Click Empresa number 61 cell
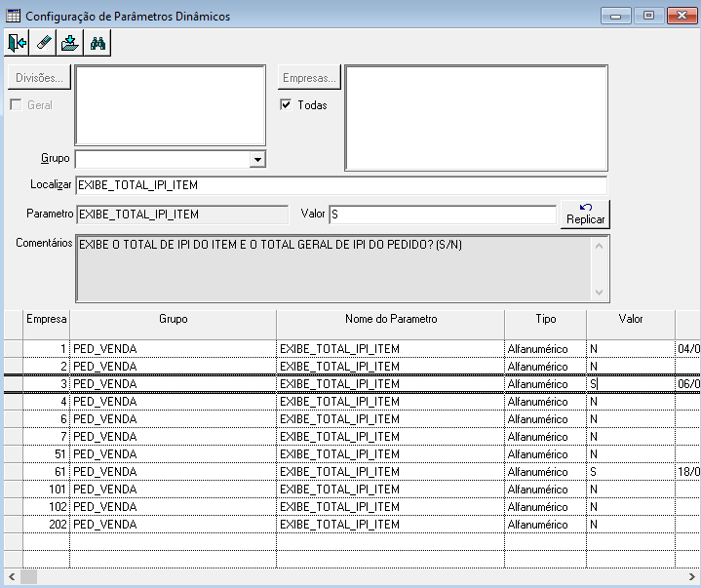The height and width of the screenshot is (588, 701). click(46, 472)
